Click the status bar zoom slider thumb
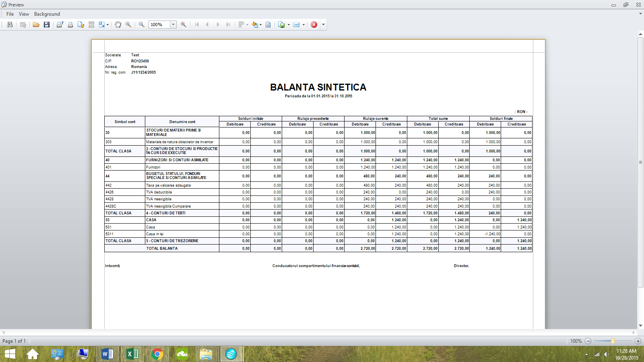 [x=613, y=341]
